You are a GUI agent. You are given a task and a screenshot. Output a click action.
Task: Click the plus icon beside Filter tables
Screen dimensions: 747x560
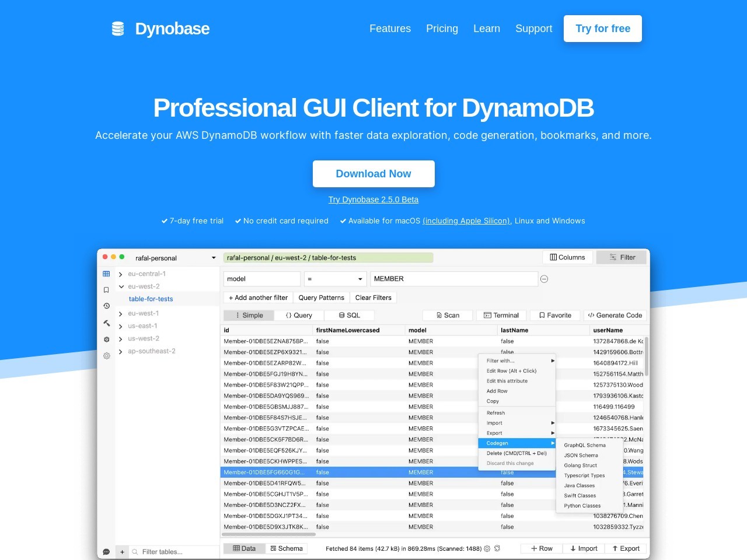tap(122, 552)
